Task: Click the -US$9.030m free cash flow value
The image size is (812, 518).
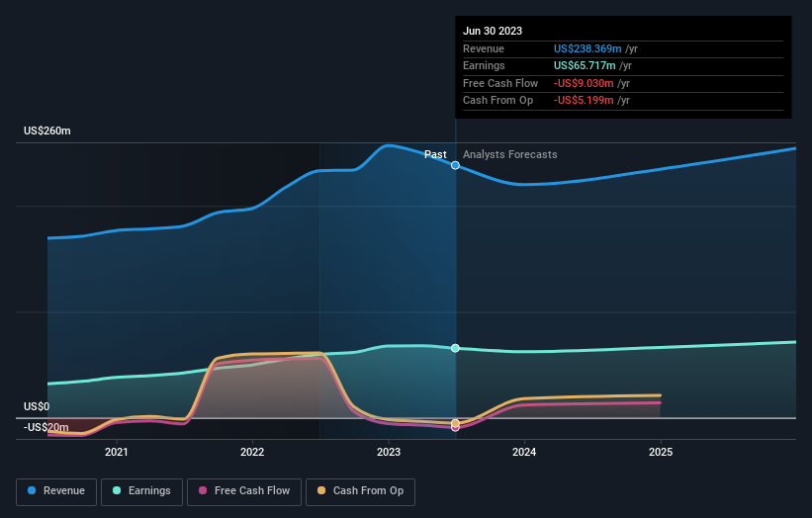Action: tap(584, 83)
